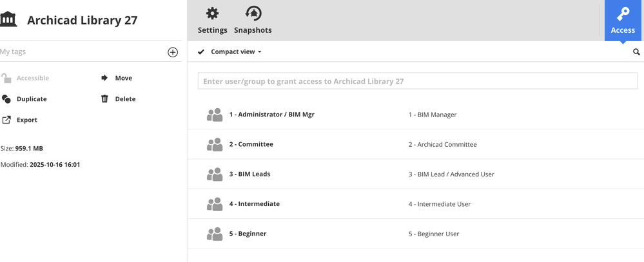Image resolution: width=644 pixels, height=262 pixels.
Task: Click the library building icon
Action: tap(8, 20)
